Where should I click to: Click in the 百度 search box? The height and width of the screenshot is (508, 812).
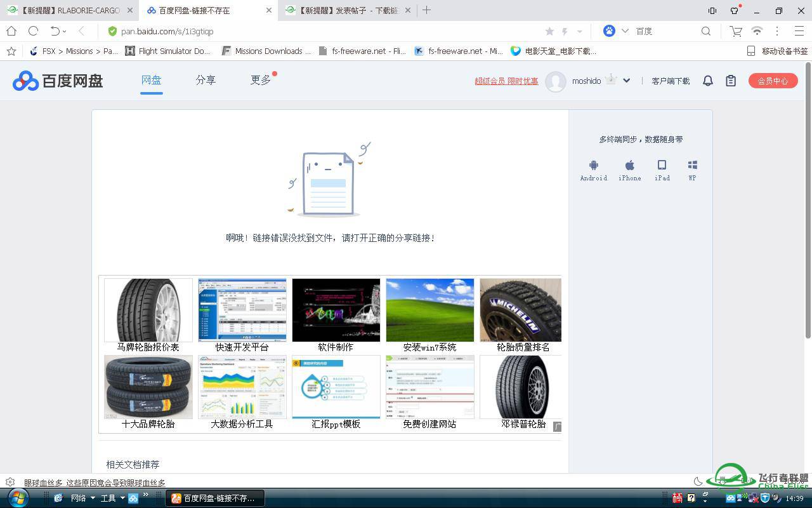click(x=666, y=31)
